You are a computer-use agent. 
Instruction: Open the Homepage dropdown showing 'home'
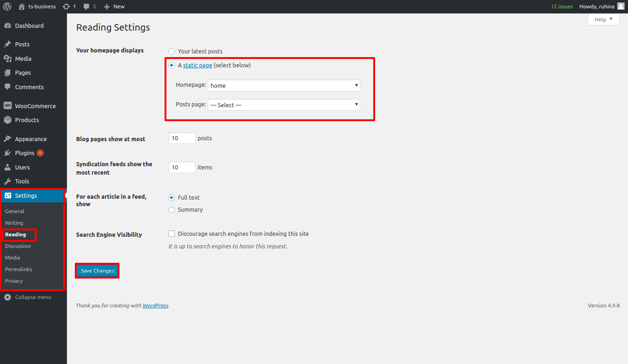pos(284,85)
